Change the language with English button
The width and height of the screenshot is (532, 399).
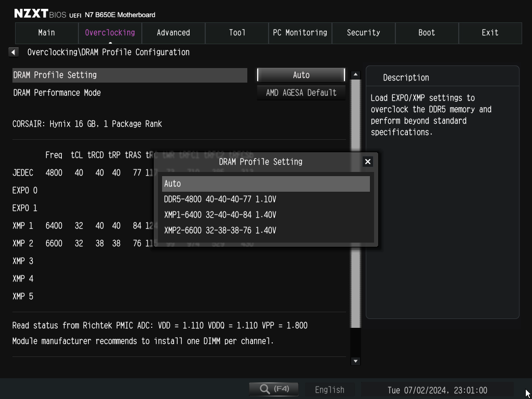[x=329, y=390]
